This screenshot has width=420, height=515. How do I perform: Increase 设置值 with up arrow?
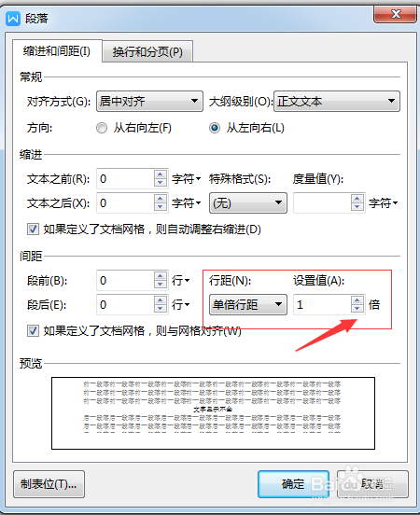click(357, 300)
